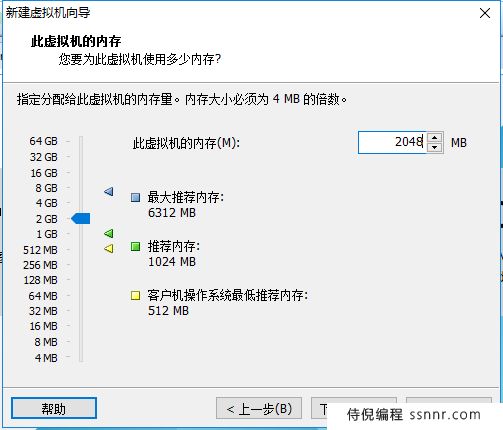Screen dimensions: 503x430
Task: Click the 256 MB slider label
Action: [40, 265]
